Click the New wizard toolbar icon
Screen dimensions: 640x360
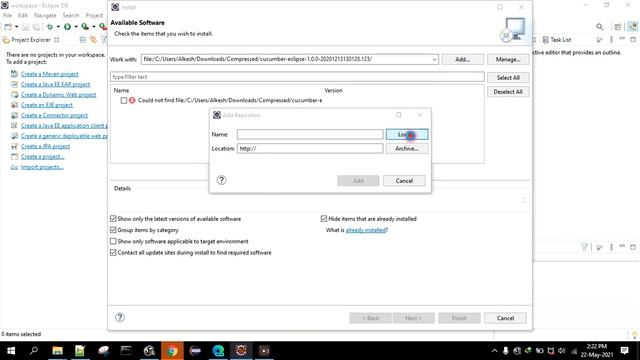click(x=8, y=27)
